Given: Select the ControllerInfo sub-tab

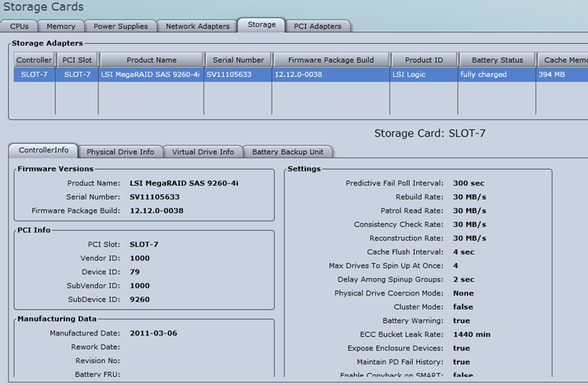Looking at the screenshot, I should pos(43,150).
